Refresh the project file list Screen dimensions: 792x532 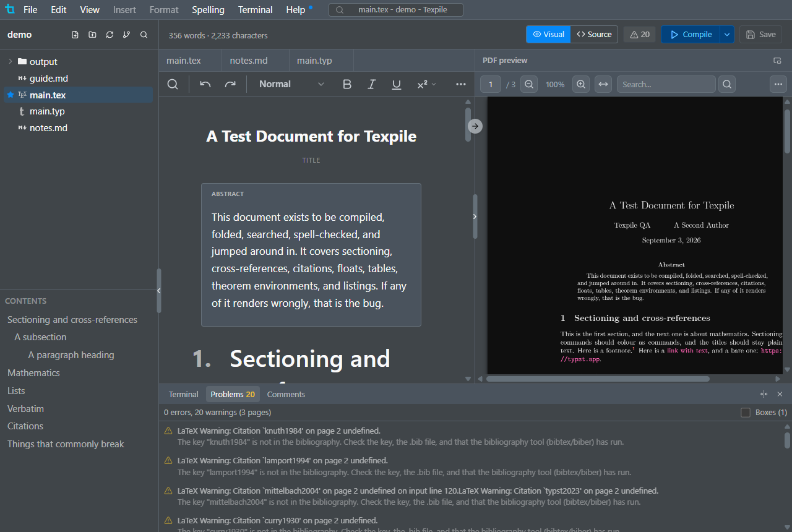tap(110, 35)
